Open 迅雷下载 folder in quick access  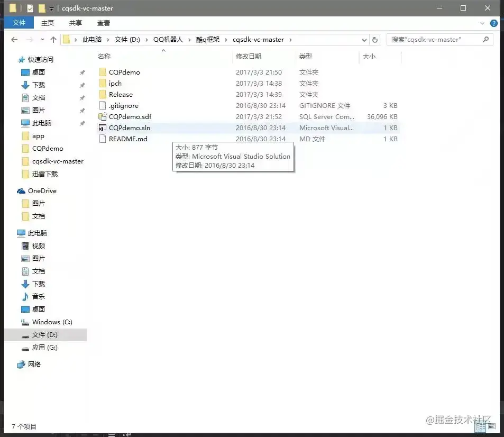44,174
